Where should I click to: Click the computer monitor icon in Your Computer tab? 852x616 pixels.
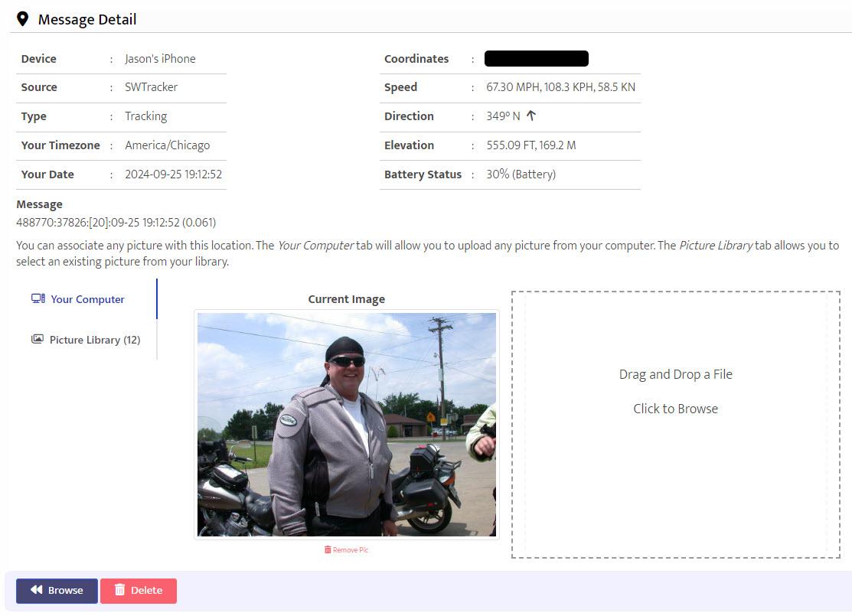pos(38,298)
